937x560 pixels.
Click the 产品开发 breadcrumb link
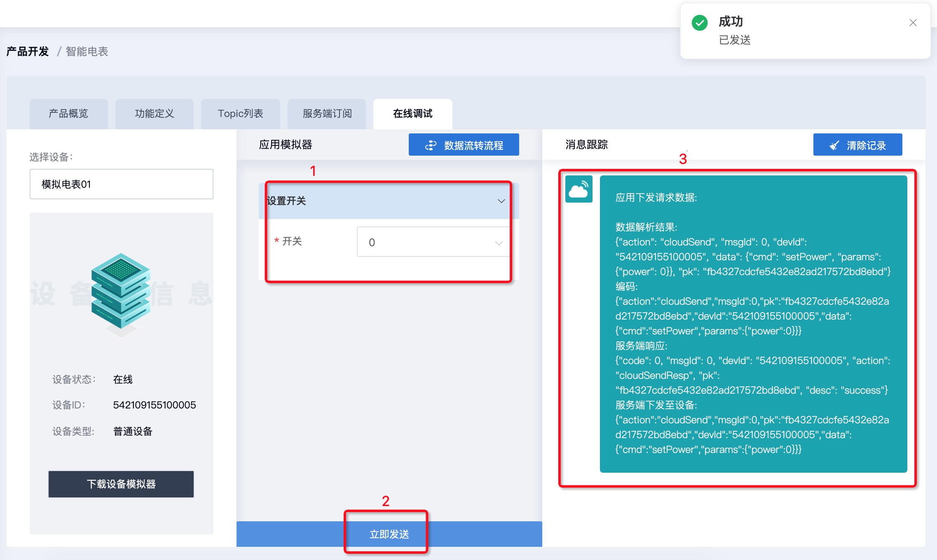tap(28, 51)
